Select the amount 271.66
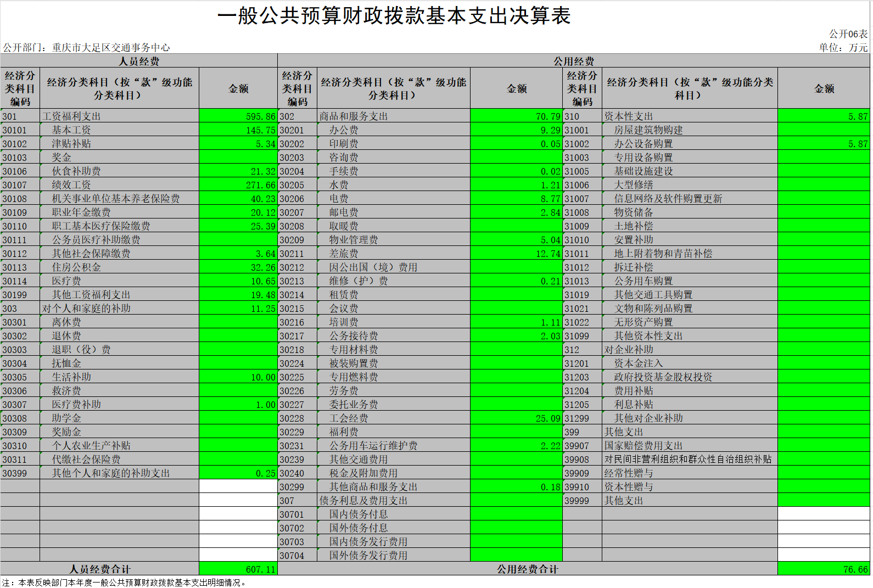 (238, 184)
